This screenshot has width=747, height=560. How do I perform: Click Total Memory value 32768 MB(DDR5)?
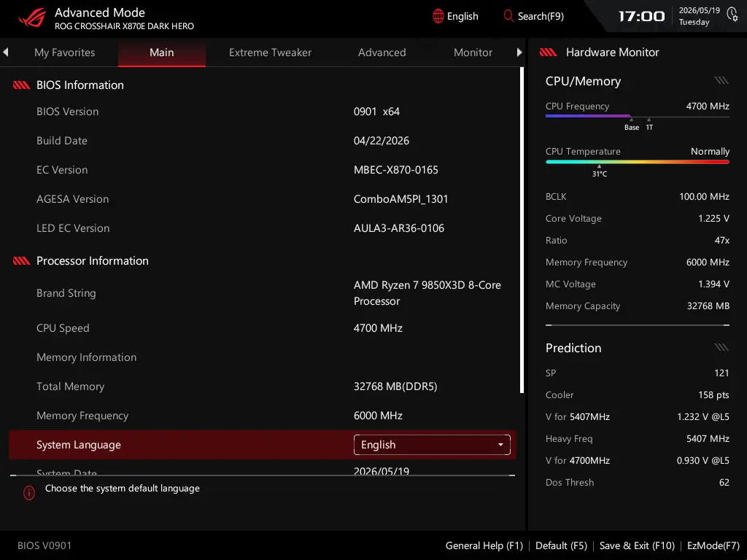(x=395, y=386)
